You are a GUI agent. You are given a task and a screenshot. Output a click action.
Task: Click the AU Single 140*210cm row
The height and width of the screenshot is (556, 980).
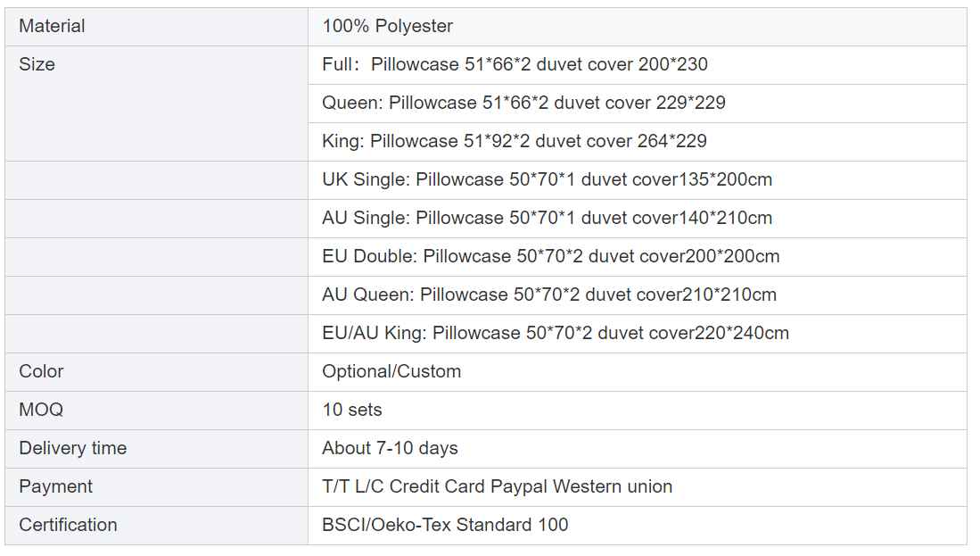pyautogui.click(x=547, y=219)
